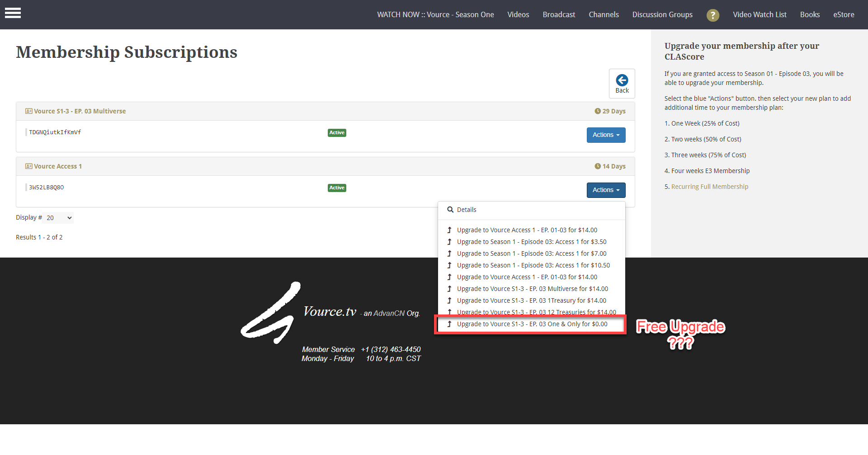The width and height of the screenshot is (868, 455).
Task: Click the One Week (25% of Cost) item
Action: click(x=705, y=123)
